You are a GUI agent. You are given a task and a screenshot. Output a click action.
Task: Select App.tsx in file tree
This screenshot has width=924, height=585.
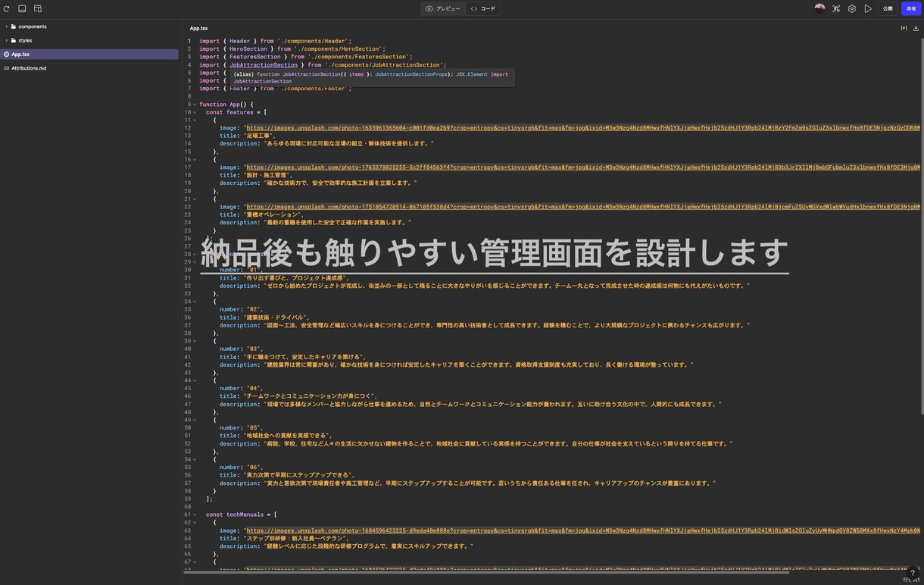[89, 55]
